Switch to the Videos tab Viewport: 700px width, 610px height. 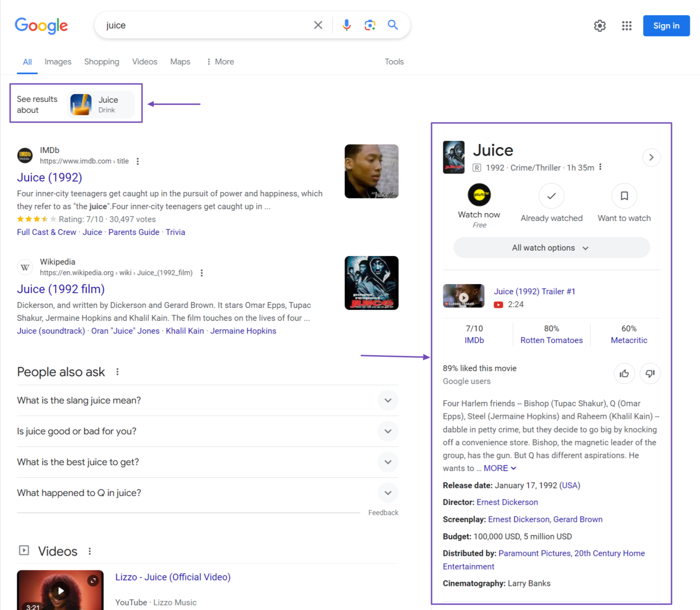point(144,61)
